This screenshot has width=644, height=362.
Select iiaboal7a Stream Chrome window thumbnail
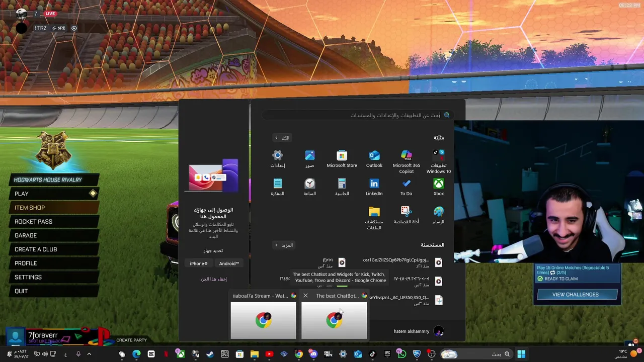pos(264,320)
